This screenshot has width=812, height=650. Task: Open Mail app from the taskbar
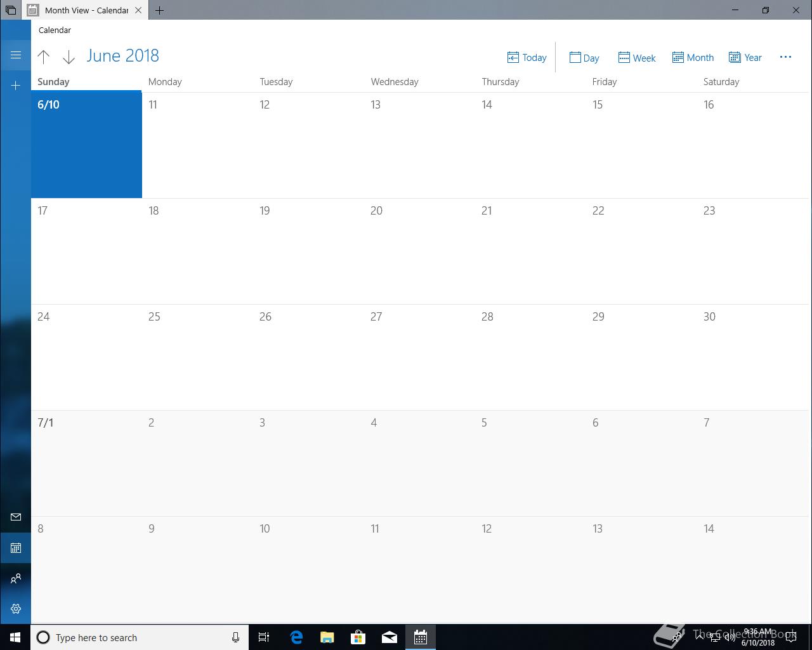390,637
